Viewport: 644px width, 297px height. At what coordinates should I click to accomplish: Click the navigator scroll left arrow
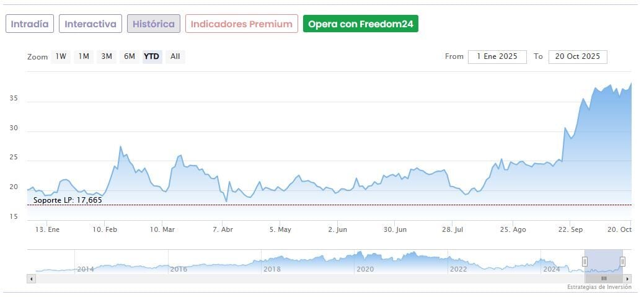pyautogui.click(x=30, y=279)
